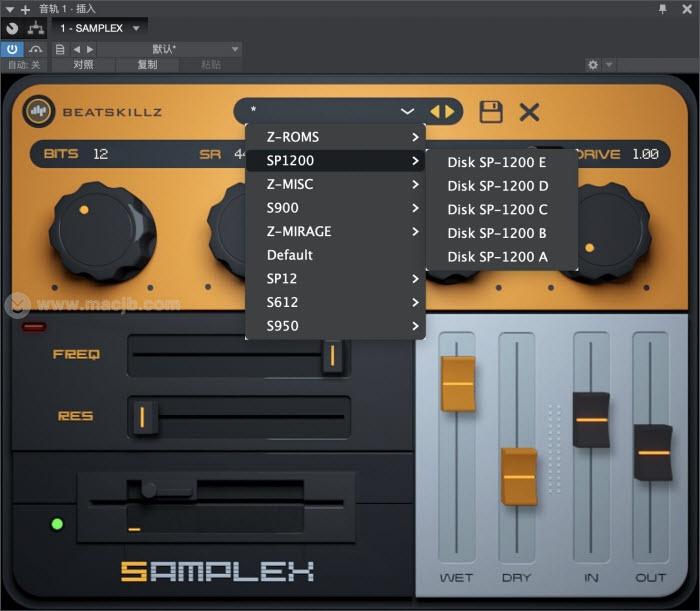Viewport: 700px width, 611px height.
Task: Select previous host preset with left triangle
Action: (77, 49)
